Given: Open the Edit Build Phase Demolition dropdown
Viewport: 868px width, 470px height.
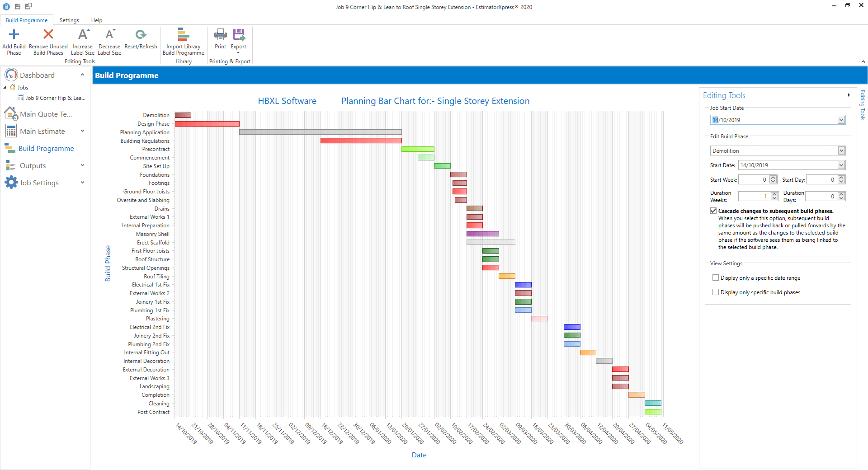Looking at the screenshot, I should (x=841, y=150).
